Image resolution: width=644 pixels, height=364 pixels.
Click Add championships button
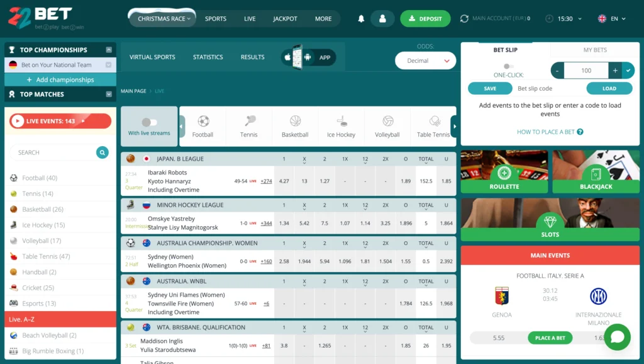click(x=60, y=80)
